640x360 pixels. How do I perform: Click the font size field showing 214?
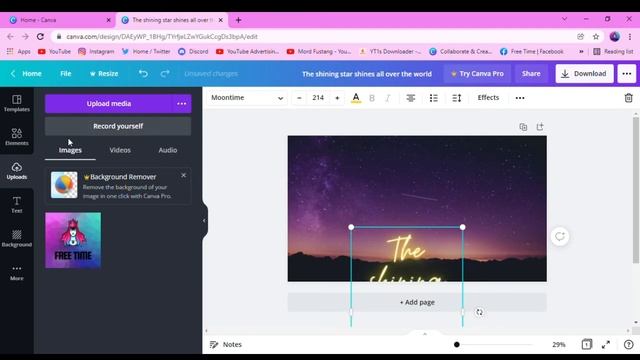[x=318, y=98]
